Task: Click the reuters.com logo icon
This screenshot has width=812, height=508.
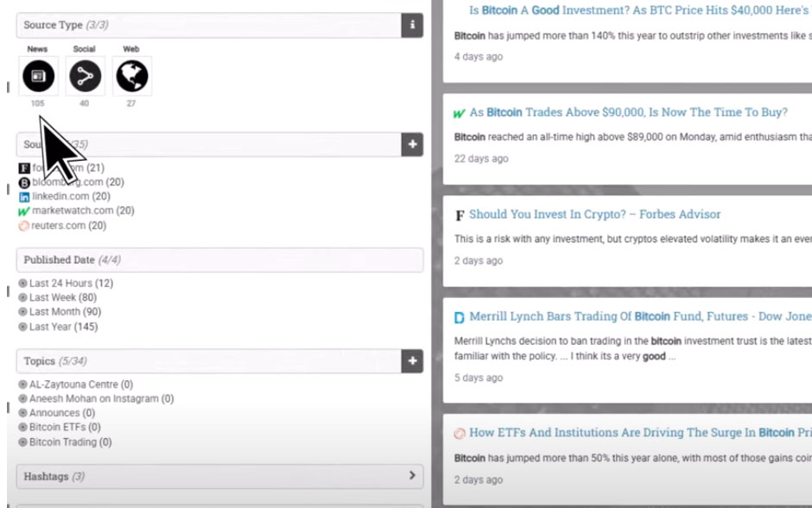Action: pos(24,225)
